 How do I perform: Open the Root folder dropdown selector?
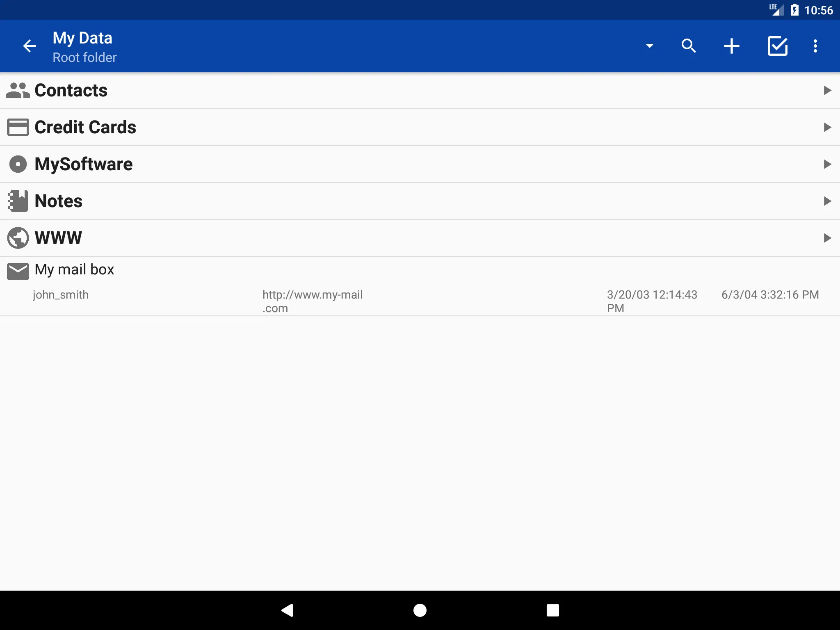[649, 45]
